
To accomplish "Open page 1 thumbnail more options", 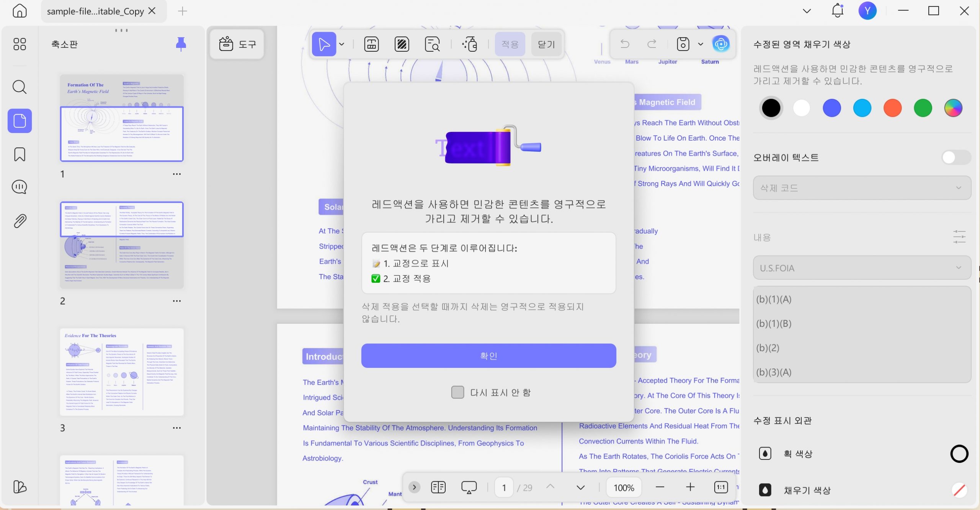I will (x=176, y=174).
